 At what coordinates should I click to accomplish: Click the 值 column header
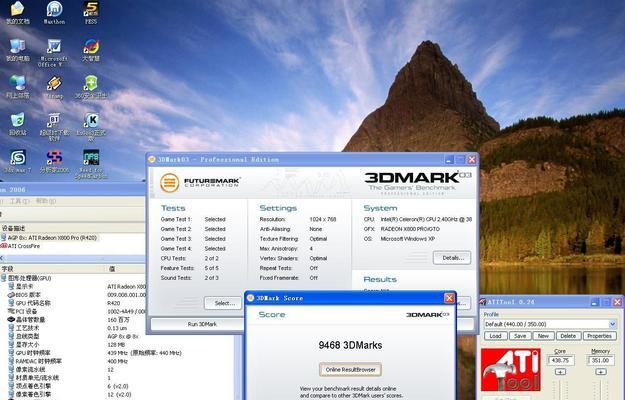click(125, 269)
